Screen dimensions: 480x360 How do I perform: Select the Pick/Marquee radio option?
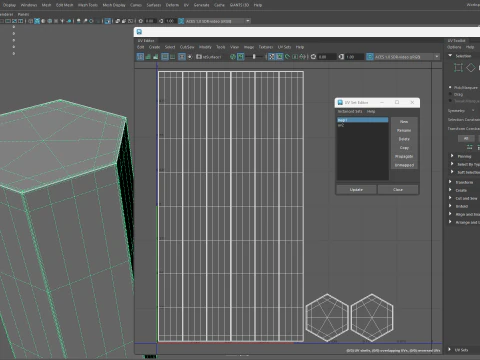tap(450, 87)
